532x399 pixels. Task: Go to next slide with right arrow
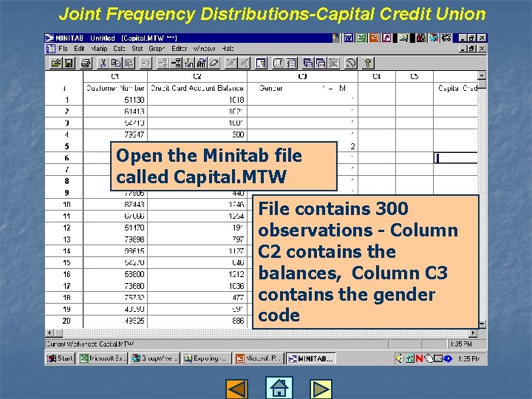[x=321, y=389]
